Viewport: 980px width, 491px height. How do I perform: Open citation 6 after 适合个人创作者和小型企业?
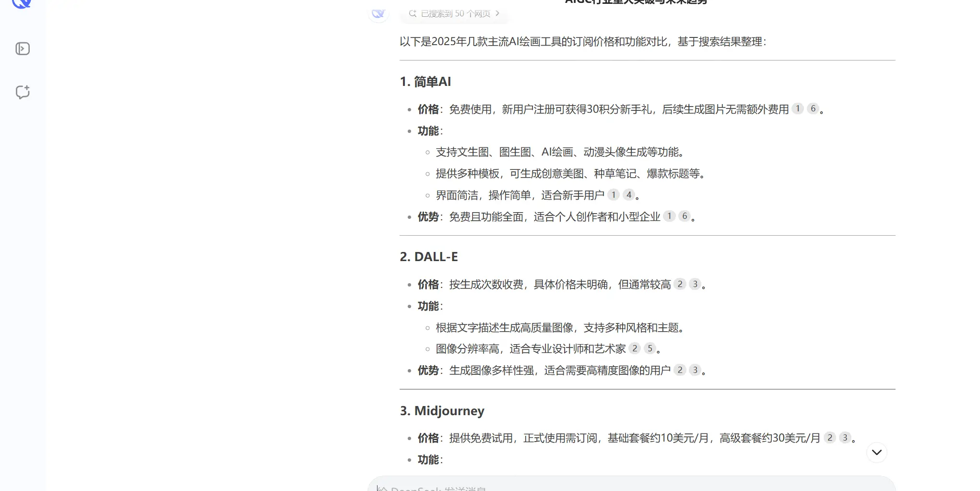pos(685,216)
